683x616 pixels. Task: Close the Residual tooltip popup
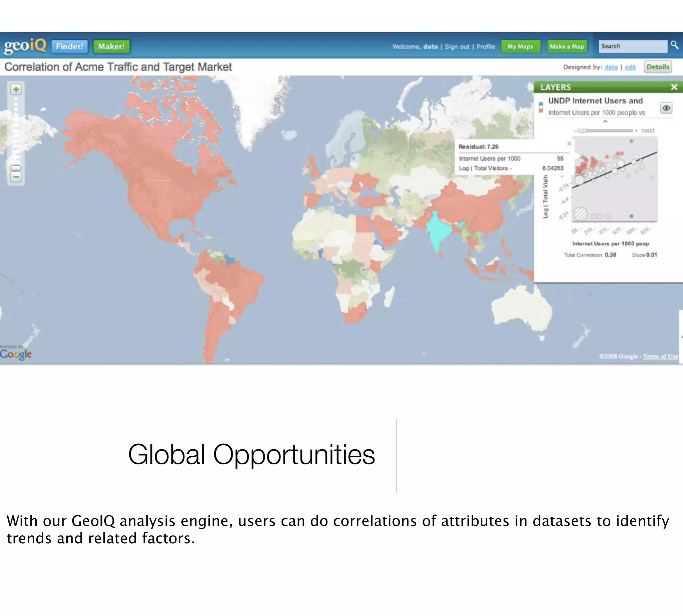click(569, 144)
